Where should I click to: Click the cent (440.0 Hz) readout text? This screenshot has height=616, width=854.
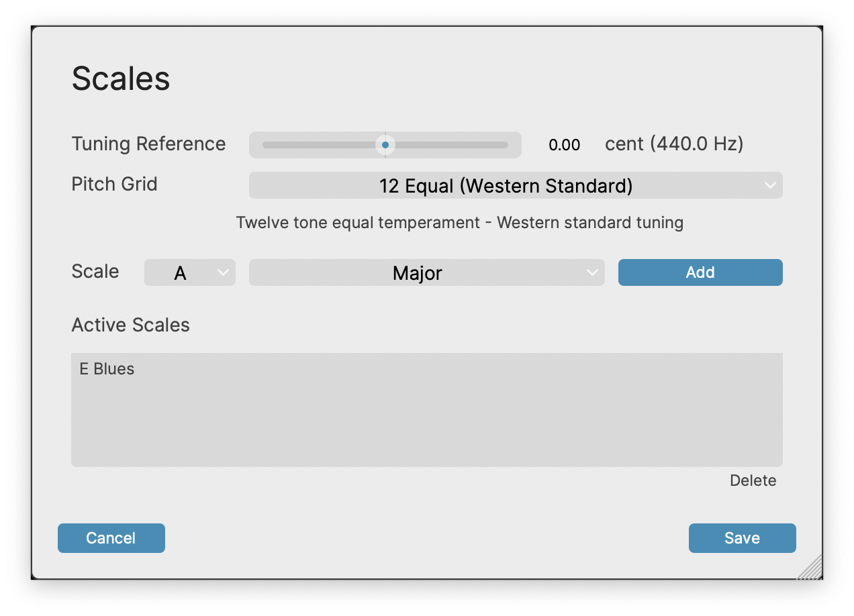pyautogui.click(x=674, y=144)
